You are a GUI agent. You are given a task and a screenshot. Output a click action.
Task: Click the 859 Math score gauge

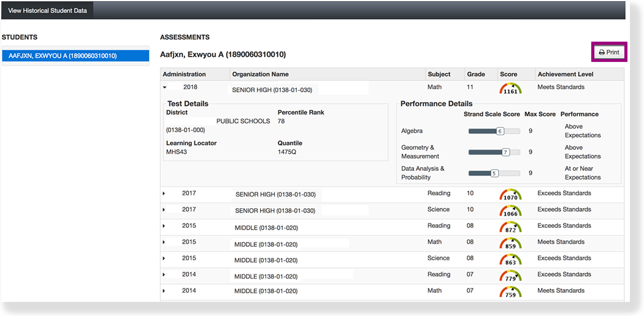[x=510, y=244]
